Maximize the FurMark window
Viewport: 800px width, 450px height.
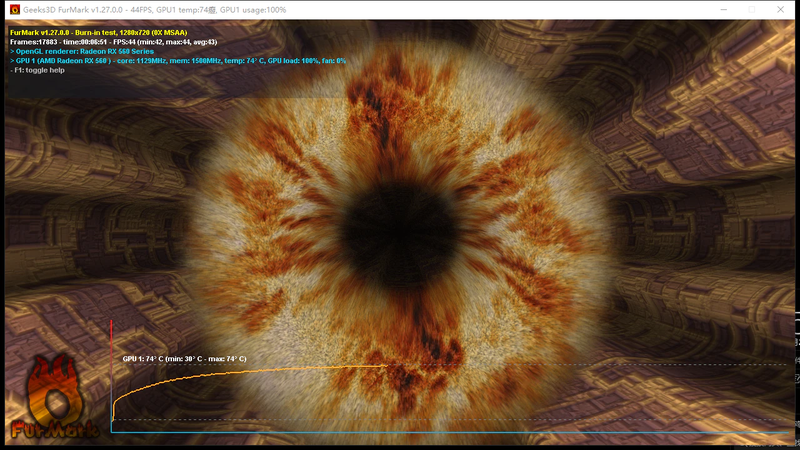[751, 9]
